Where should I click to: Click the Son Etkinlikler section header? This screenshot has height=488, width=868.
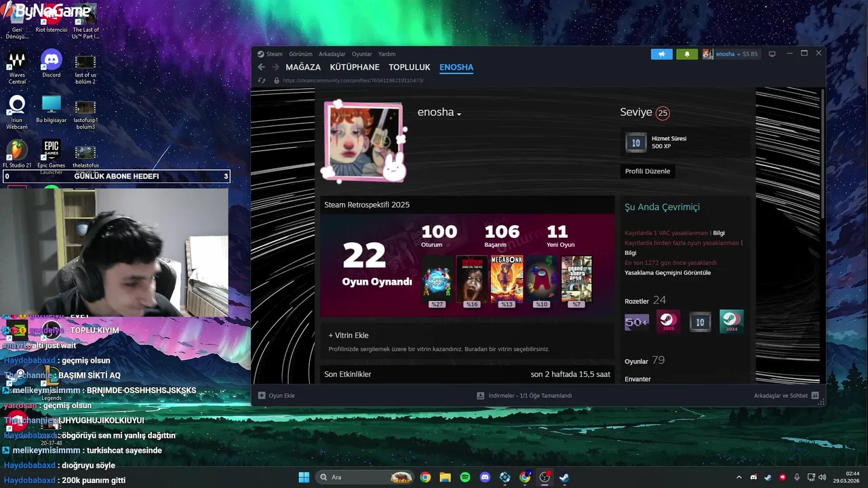point(348,374)
